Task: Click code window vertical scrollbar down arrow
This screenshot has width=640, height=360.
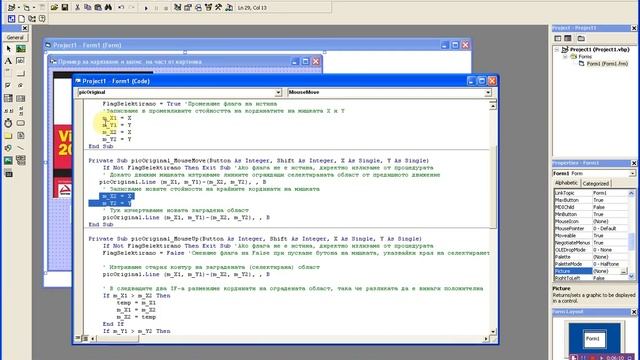Action: click(x=493, y=331)
